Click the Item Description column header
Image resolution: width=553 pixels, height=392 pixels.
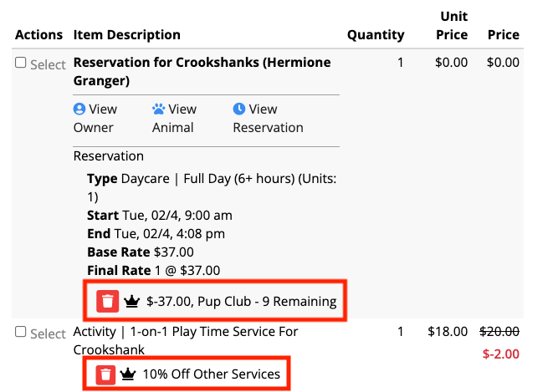tap(127, 35)
